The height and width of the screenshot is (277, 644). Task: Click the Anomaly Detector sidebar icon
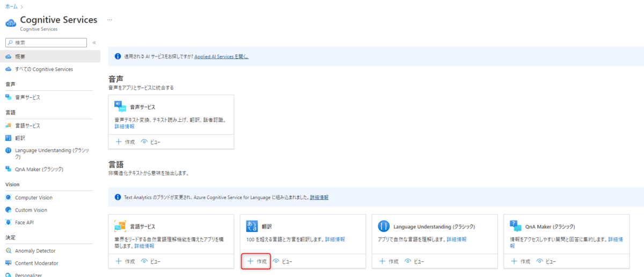(x=8, y=251)
